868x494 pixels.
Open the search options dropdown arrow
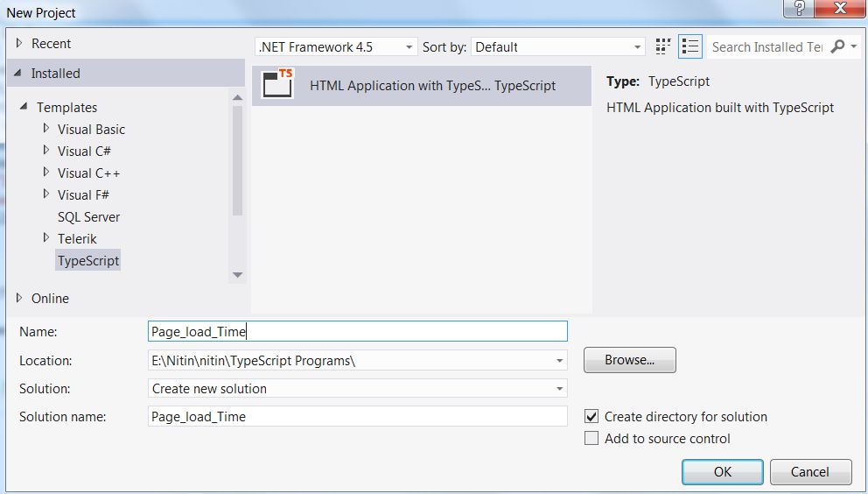pos(854,47)
